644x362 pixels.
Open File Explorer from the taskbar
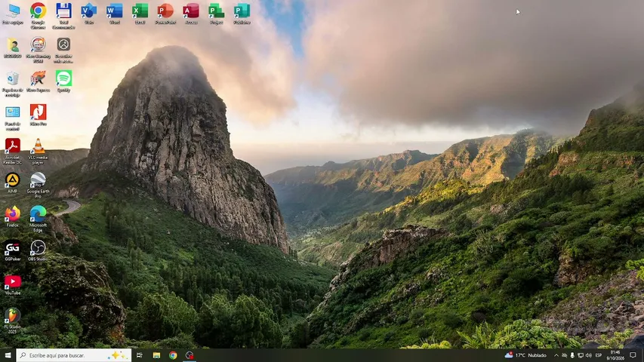click(156, 355)
